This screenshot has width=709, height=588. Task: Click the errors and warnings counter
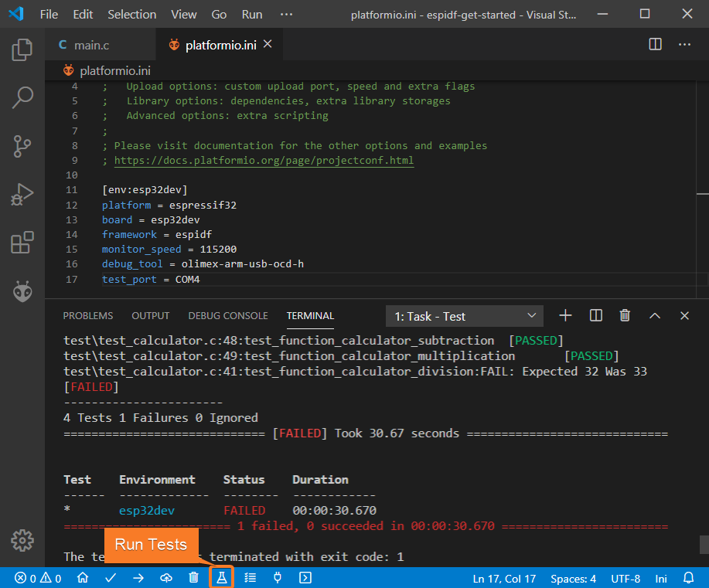tap(38, 578)
